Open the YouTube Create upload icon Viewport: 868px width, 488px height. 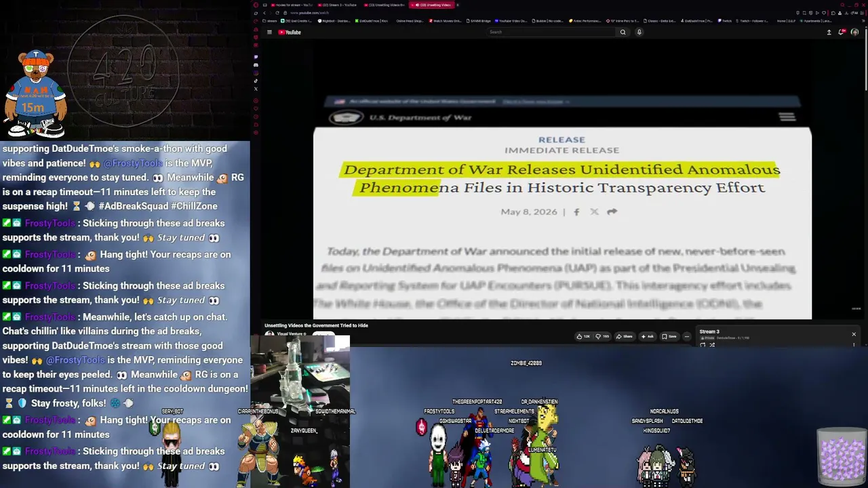[829, 32]
